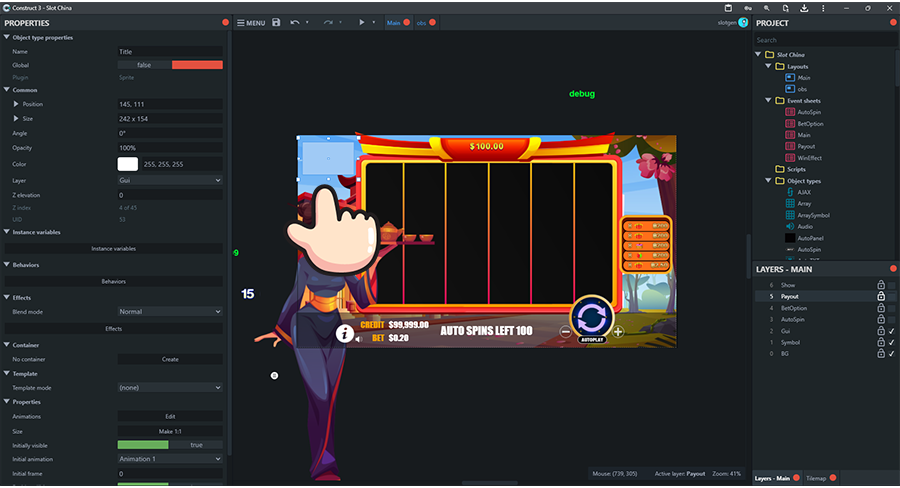Click the lock icon on BG layer
Screen dimensions: 900x488
pyautogui.click(x=880, y=353)
